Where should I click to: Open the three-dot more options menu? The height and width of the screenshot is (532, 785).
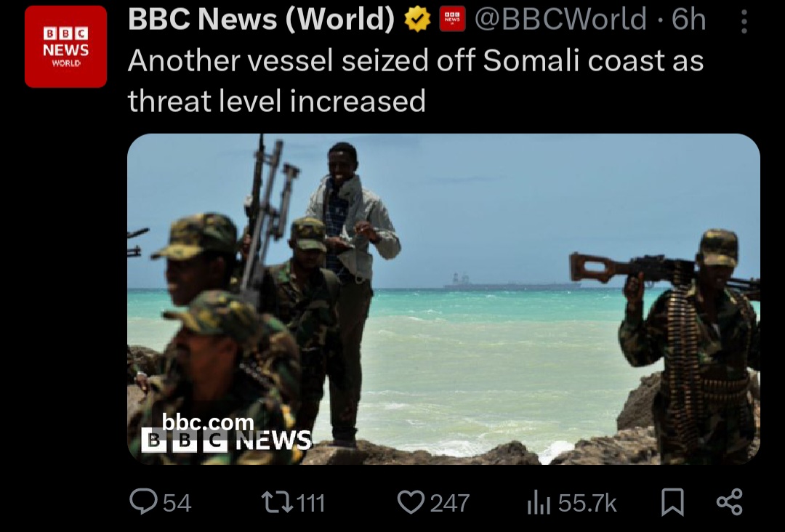tap(744, 22)
